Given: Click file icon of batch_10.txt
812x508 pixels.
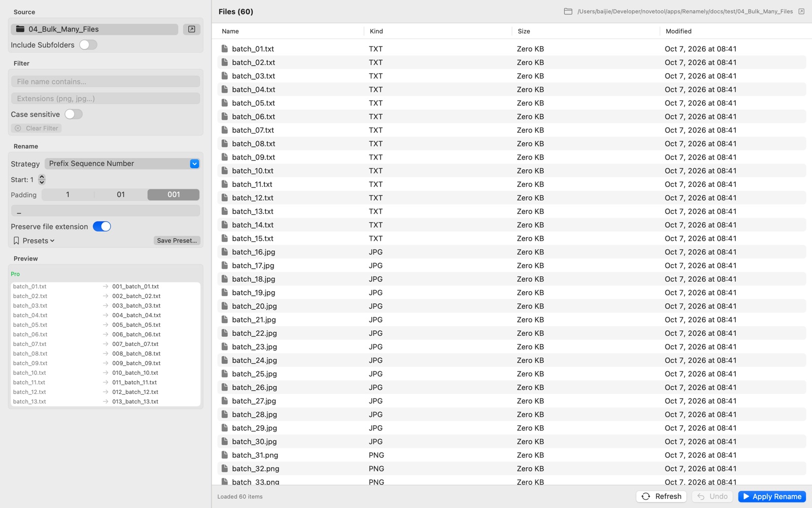Looking at the screenshot, I should pos(224,171).
